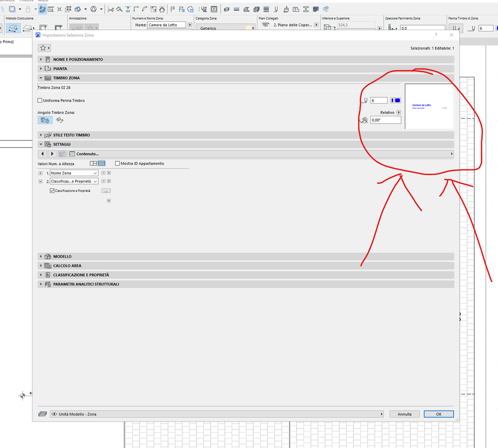Click the grid table icon in toolbar
This screenshot has height=448, width=498.
316,9
